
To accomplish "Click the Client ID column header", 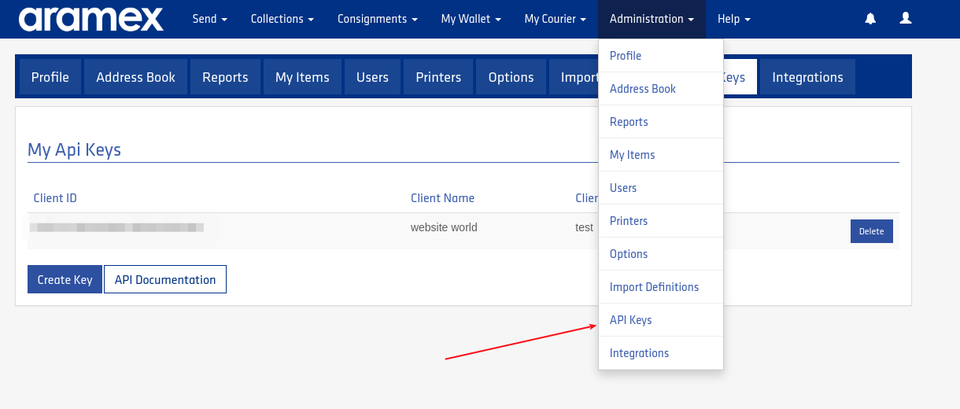I will [55, 198].
